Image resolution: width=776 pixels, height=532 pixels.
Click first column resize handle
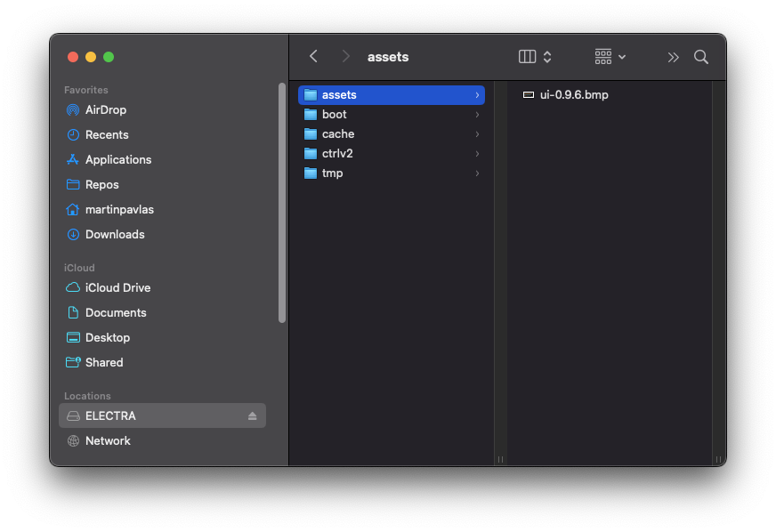(x=500, y=459)
